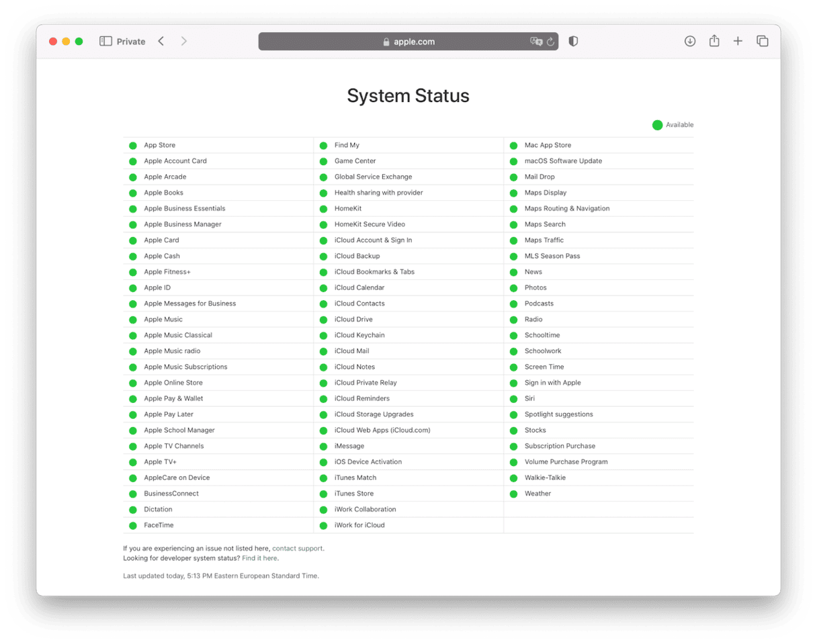Click the green dot beside iMessage
The height and width of the screenshot is (644, 817).
click(x=323, y=447)
